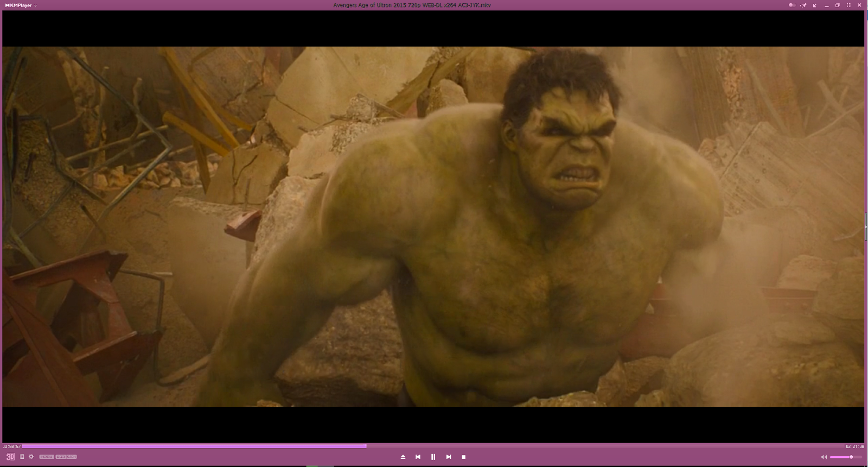The height and width of the screenshot is (467, 868).
Task: Open the control box gear settings
Action: (x=31, y=457)
